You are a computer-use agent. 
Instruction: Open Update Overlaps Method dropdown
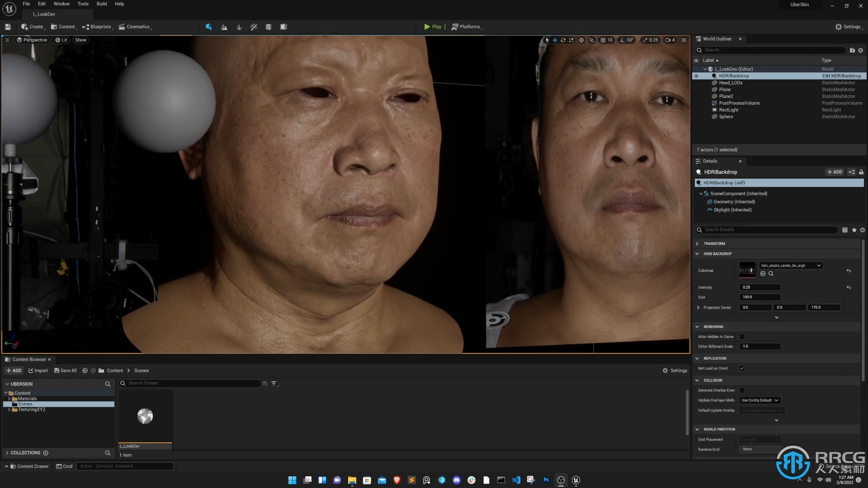pyautogui.click(x=760, y=400)
